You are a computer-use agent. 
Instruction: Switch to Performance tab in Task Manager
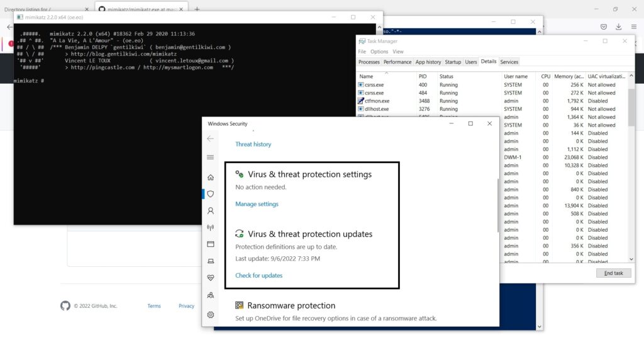click(397, 62)
